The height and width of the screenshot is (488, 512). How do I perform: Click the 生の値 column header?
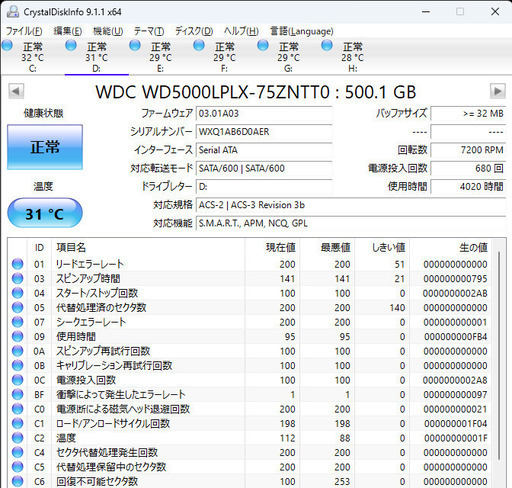[473, 247]
